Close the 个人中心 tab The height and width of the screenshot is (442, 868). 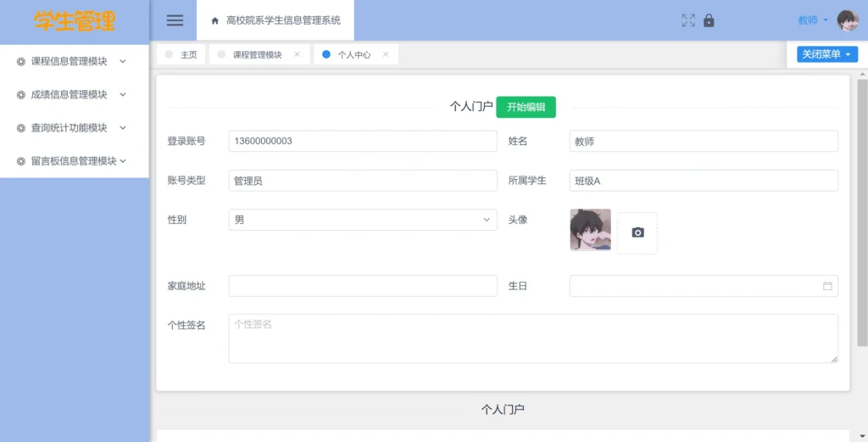click(386, 54)
